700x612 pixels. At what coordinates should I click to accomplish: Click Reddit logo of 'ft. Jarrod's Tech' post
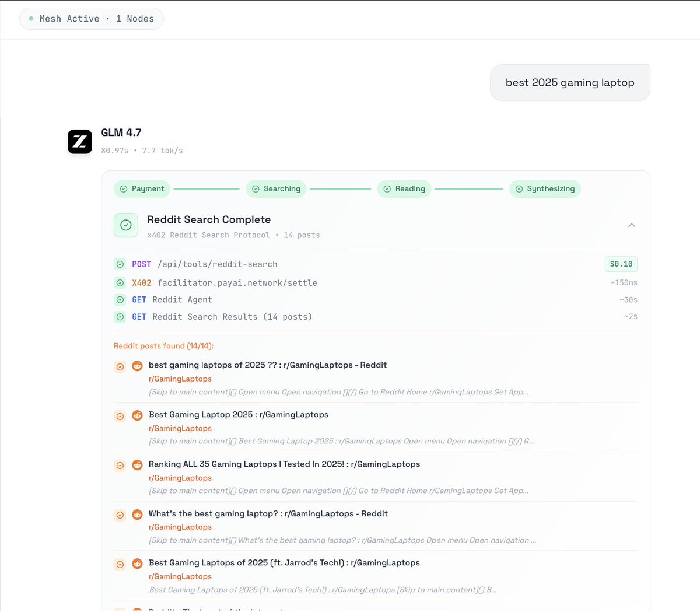click(x=138, y=564)
